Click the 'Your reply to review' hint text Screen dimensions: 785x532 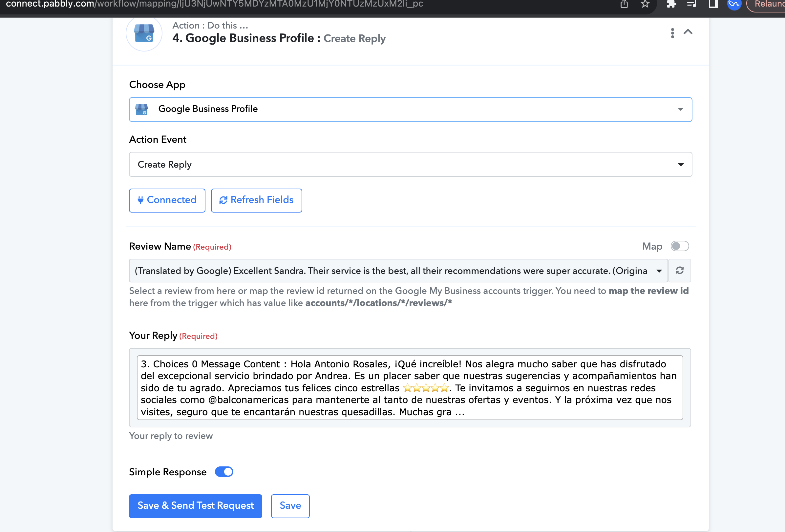(x=171, y=436)
